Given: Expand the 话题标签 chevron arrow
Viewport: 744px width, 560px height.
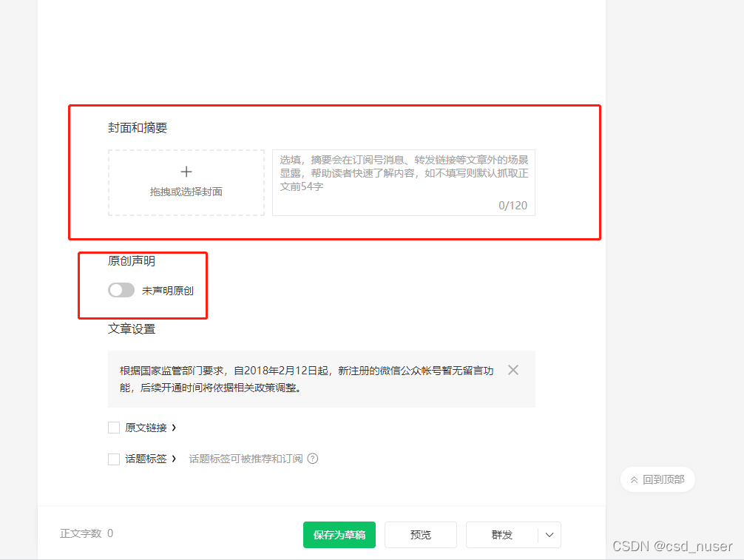Looking at the screenshot, I should 174,459.
